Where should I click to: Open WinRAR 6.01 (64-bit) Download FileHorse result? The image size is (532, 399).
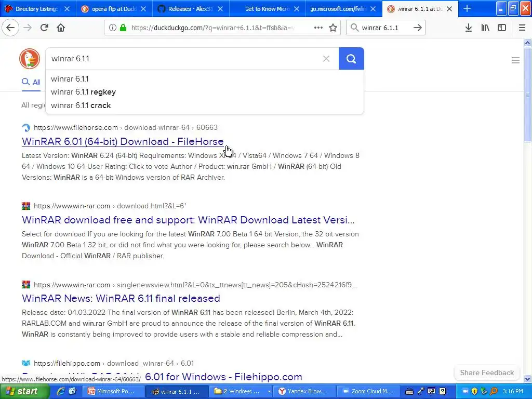pos(123,141)
